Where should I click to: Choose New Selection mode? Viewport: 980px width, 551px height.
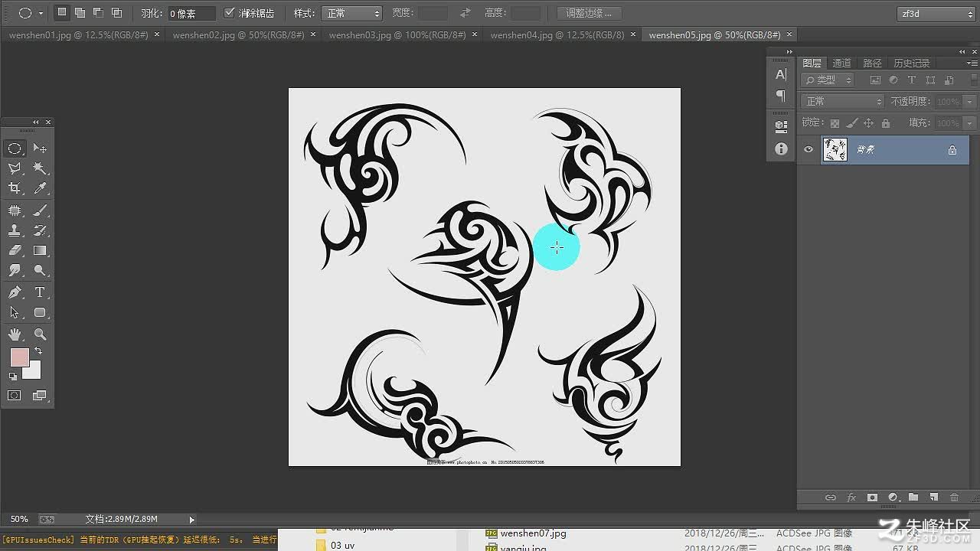point(62,13)
